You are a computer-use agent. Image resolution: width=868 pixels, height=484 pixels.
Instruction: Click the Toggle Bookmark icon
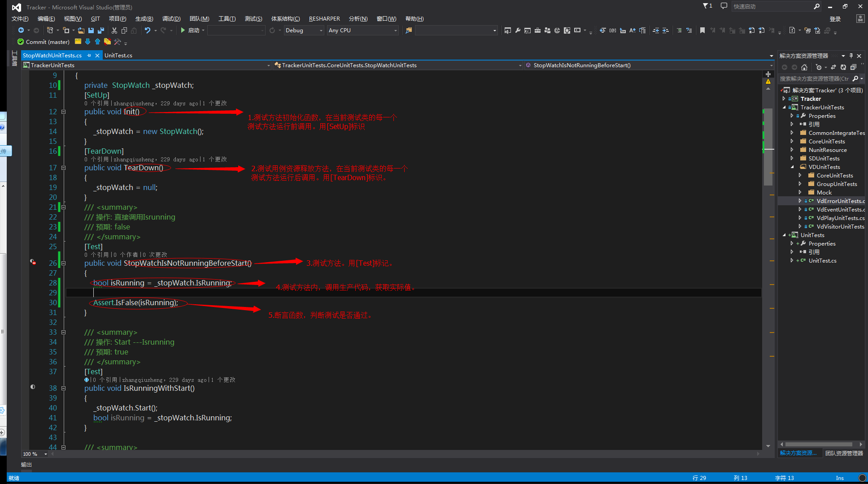click(702, 30)
